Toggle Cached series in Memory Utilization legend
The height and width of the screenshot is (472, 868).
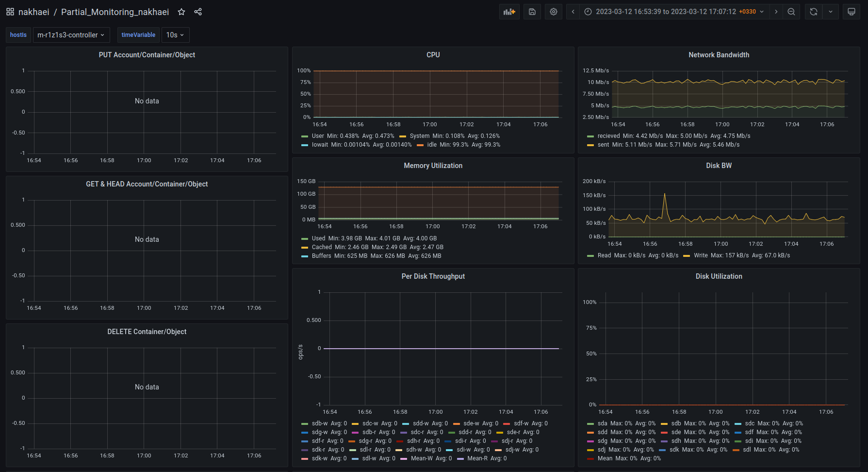322,247
